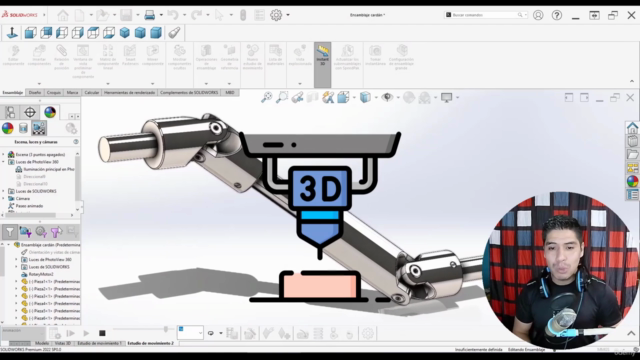Open the ConfigurationManager crosshair tab
Viewport: 640px width, 360px height.
(x=30, y=112)
